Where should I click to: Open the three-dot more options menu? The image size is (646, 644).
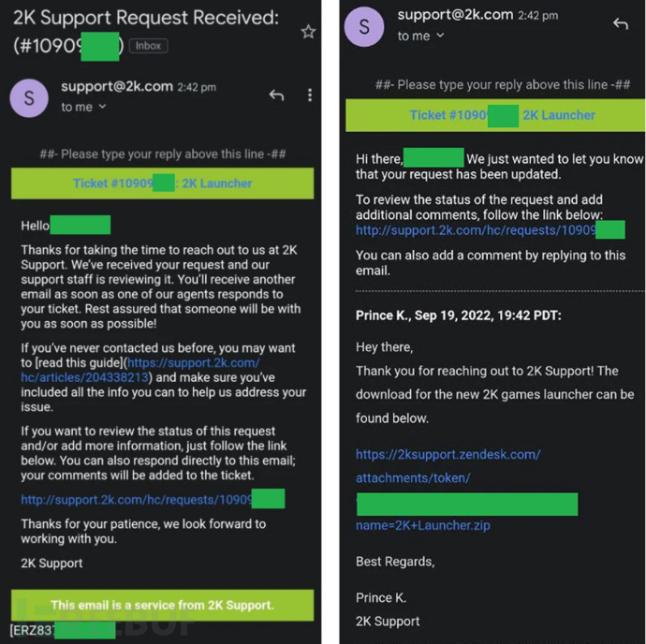pyautogui.click(x=310, y=95)
